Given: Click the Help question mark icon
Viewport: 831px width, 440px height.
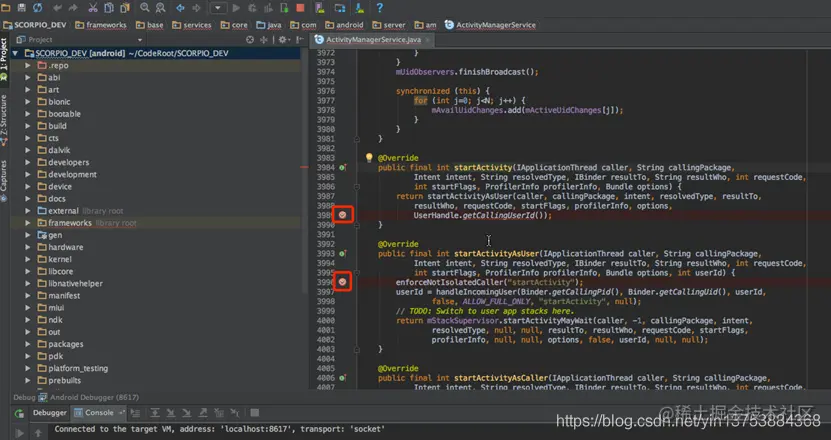Looking at the screenshot, I should coord(379,7).
